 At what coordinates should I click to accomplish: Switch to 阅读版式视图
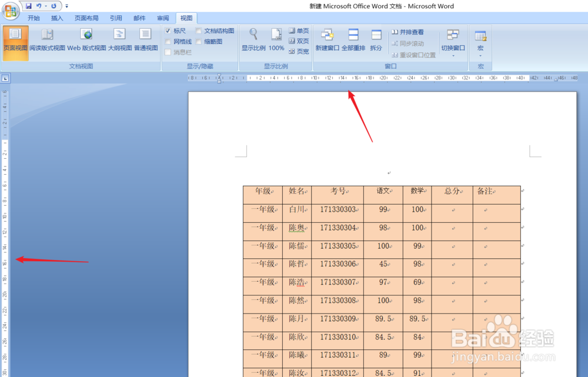tap(47, 40)
